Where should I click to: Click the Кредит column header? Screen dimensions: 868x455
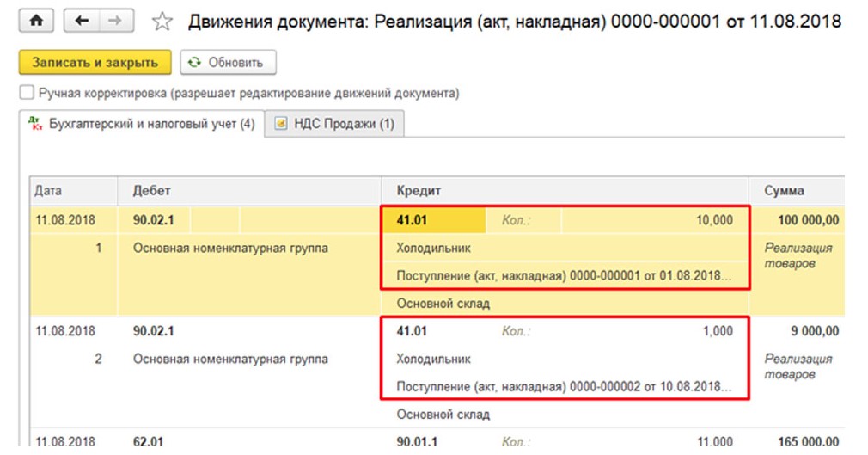coord(418,191)
